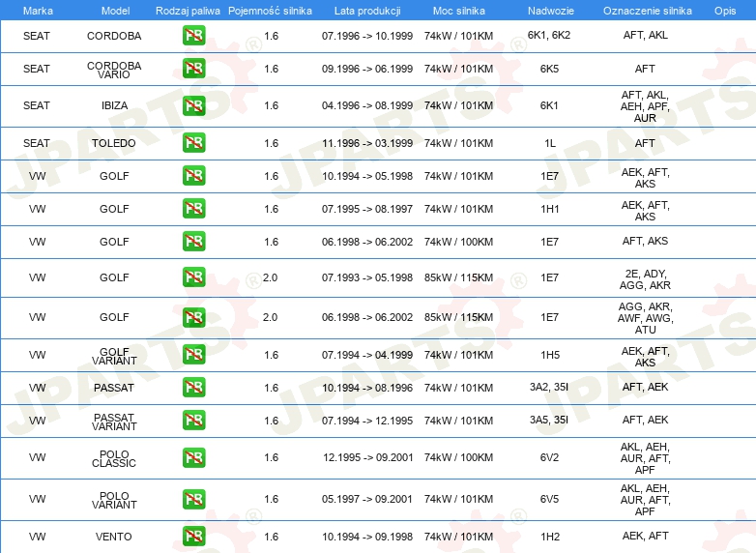The height and width of the screenshot is (553, 756).
Task: Click engine codes AGG, AKR, AWF, AWG, ATU
Action: (645, 318)
